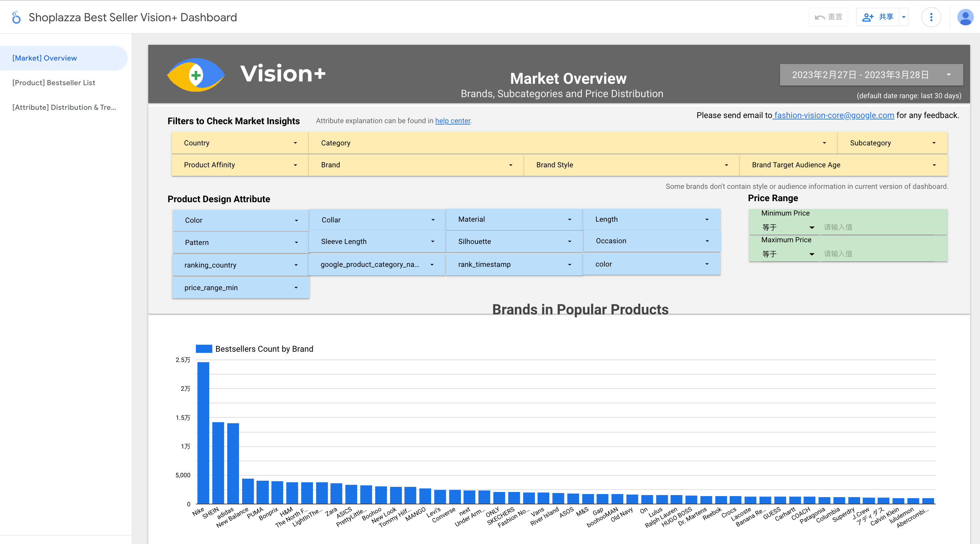This screenshot has width=980, height=544.
Task: Click the Nike bar in the chart
Action: tap(203, 433)
